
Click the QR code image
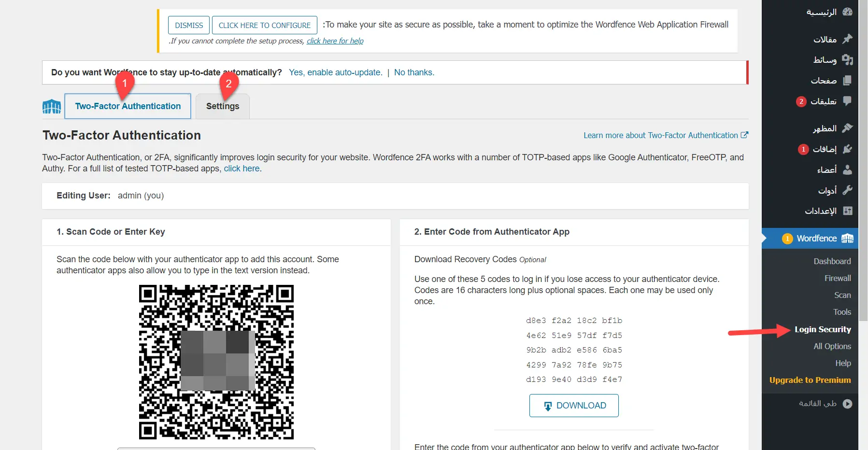pyautogui.click(x=216, y=362)
